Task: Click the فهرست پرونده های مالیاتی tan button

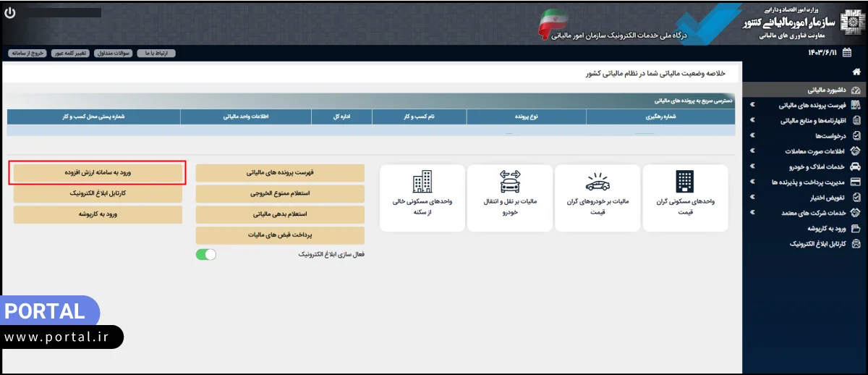Action: coord(280,173)
